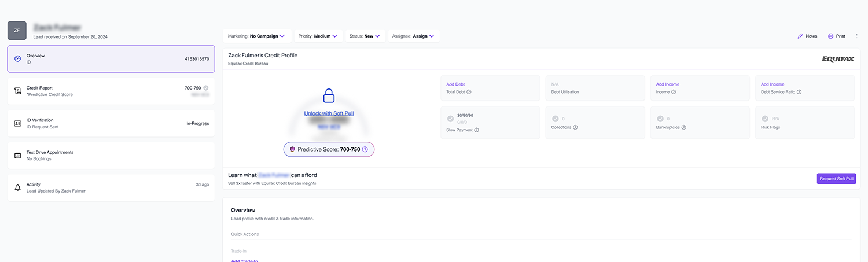
Task: Click the Notes pencil icon
Action: coord(800,36)
